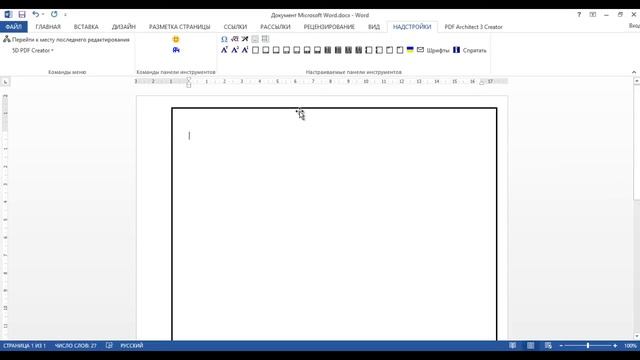Click the square root equation icon
This screenshot has width=640, height=360.
coord(234,39)
